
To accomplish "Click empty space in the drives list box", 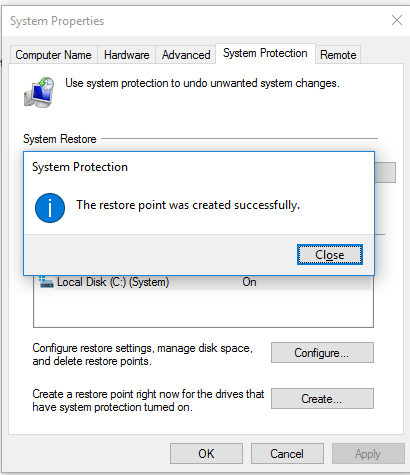I will 203,308.
